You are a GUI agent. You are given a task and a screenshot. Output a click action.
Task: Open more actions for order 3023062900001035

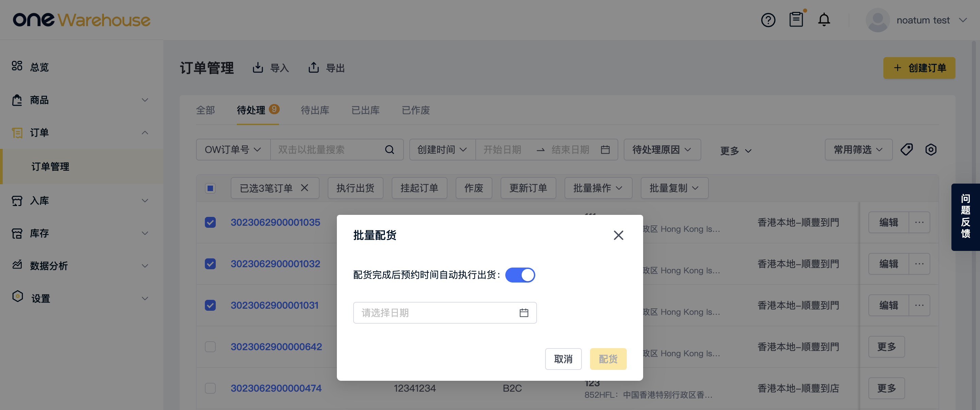point(919,222)
